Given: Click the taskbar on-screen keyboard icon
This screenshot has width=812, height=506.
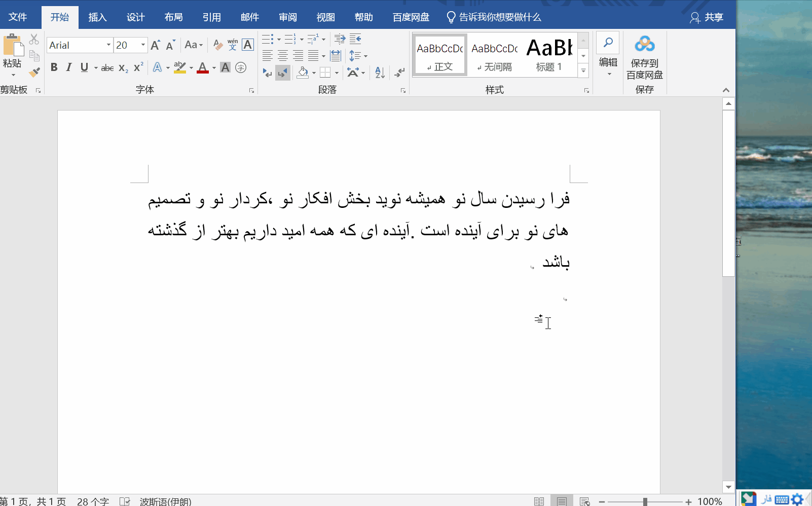Looking at the screenshot, I should 782,499.
